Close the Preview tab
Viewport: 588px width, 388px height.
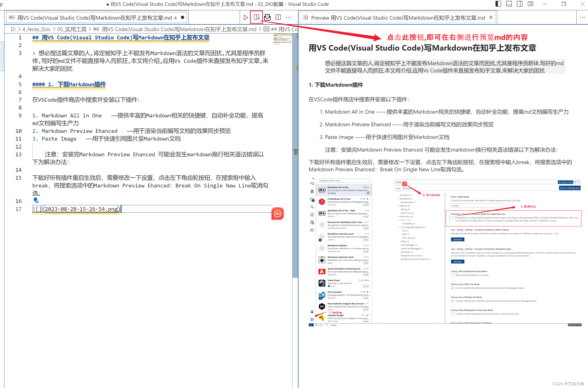[491, 18]
